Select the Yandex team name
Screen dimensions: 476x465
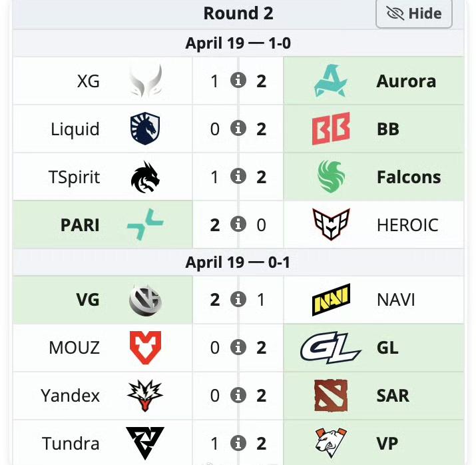click(x=70, y=396)
